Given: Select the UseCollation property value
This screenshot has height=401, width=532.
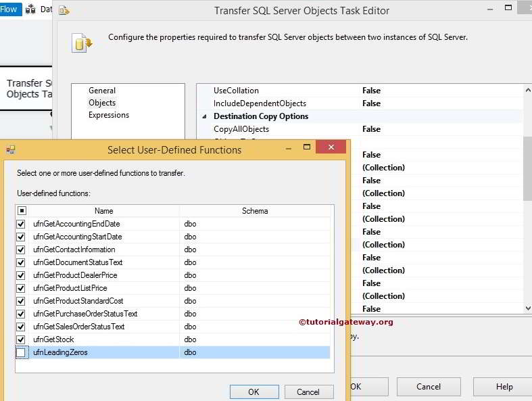Looking at the screenshot, I should [371, 91].
